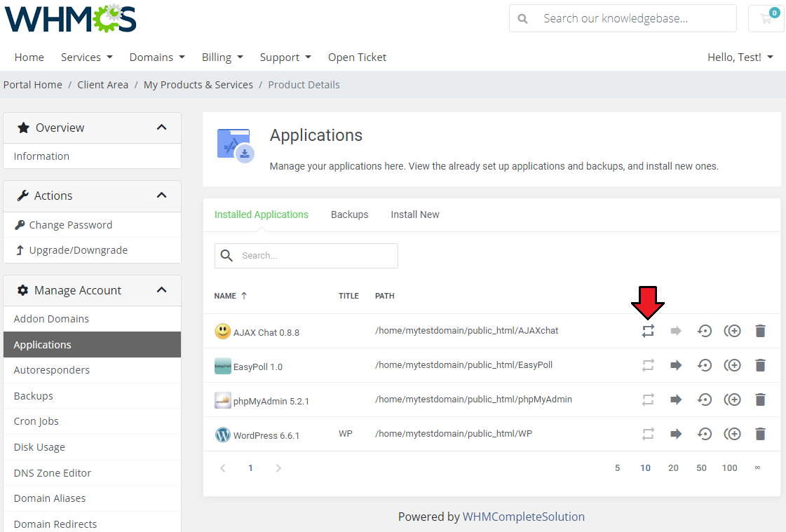This screenshot has width=786, height=532.
Task: Focus the applications Search field
Action: pyautogui.click(x=306, y=255)
